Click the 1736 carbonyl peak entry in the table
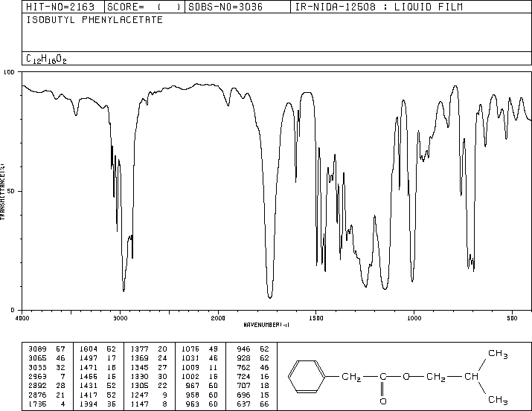532x411 pixels. [x=47, y=404]
